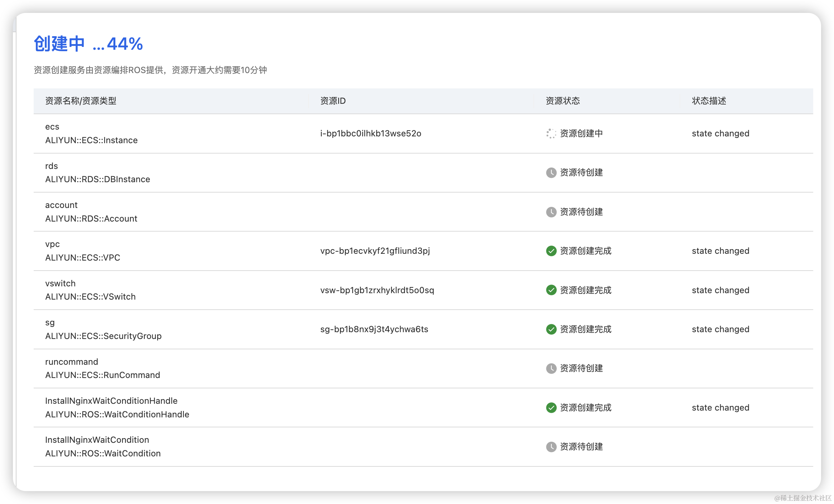Image resolution: width=834 pixels, height=504 pixels.
Task: Click the ALIYUN::ECS::SecurityGroup type label
Action: point(104,336)
